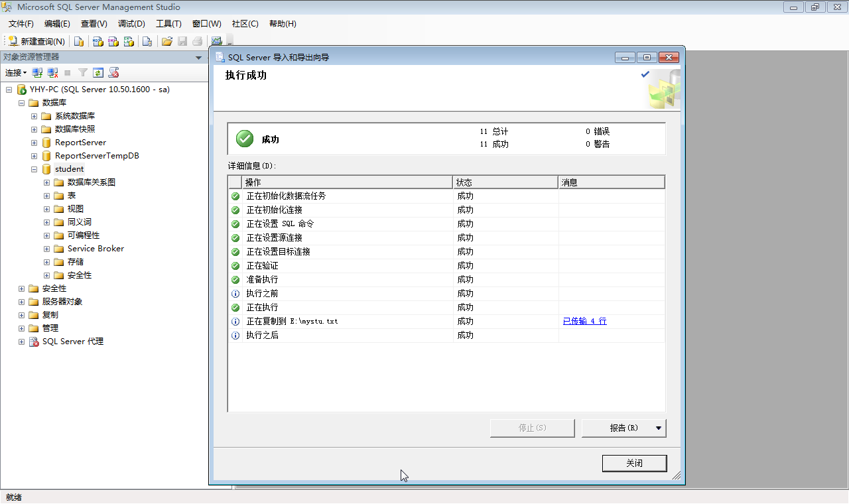Expand the 数据库快照 folder
The width and height of the screenshot is (849, 504).
coord(34,129)
